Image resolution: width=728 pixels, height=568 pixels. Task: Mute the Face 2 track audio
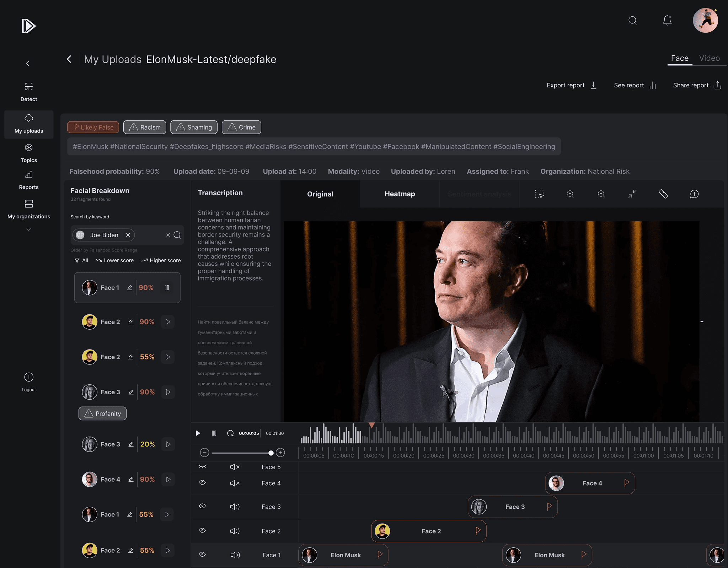point(235,531)
